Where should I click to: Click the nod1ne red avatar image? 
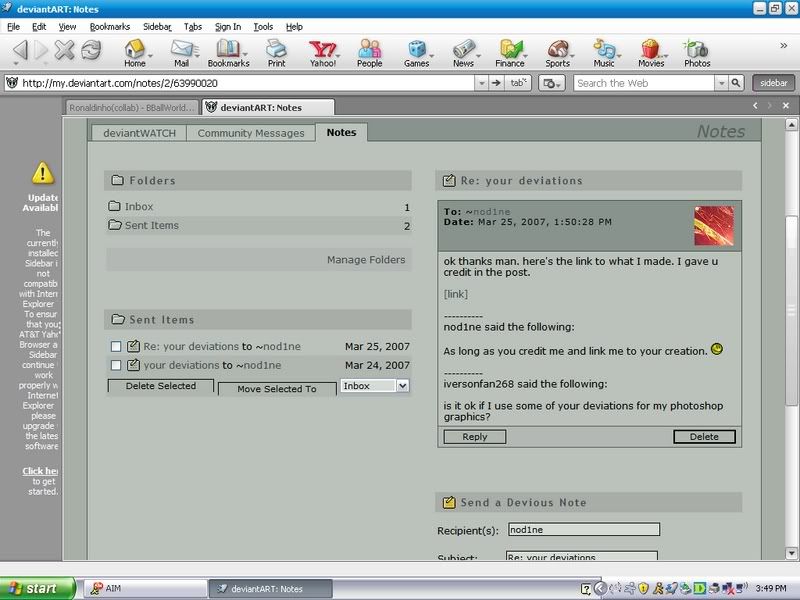click(x=714, y=226)
